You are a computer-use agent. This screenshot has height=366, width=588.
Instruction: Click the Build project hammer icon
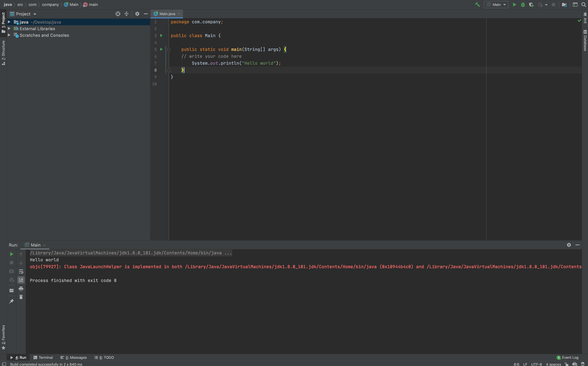tap(477, 5)
